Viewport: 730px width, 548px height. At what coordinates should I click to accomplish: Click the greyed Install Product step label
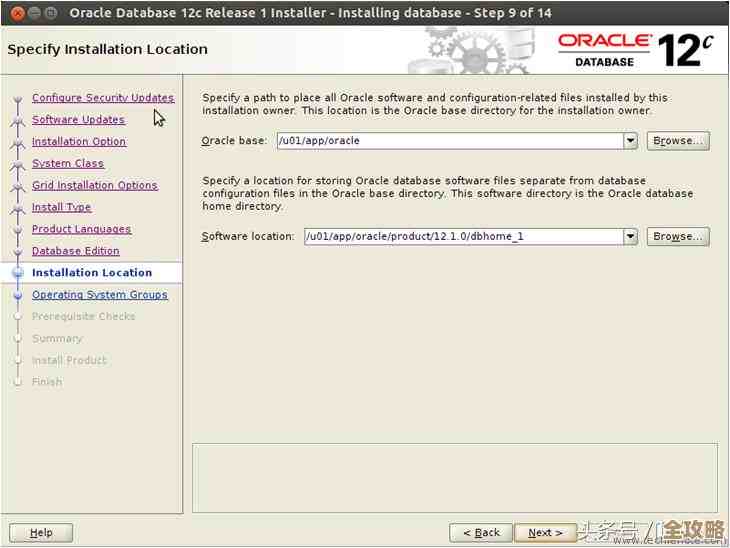click(x=69, y=360)
